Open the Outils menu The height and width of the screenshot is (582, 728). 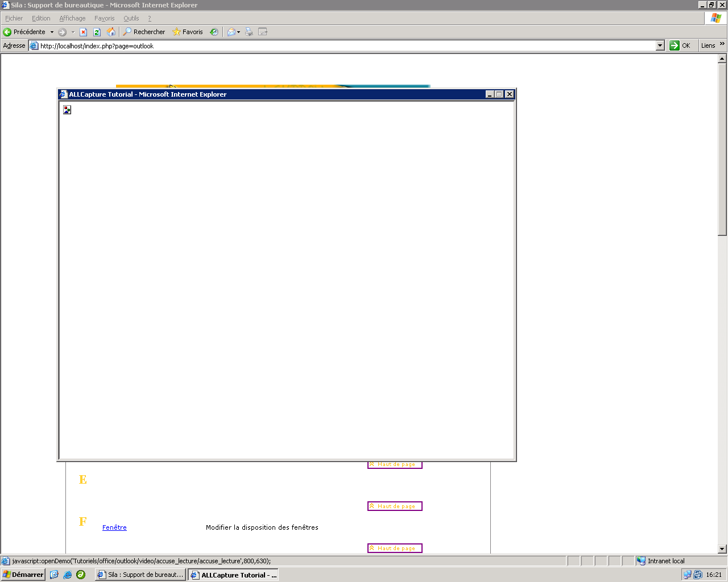pyautogui.click(x=131, y=18)
